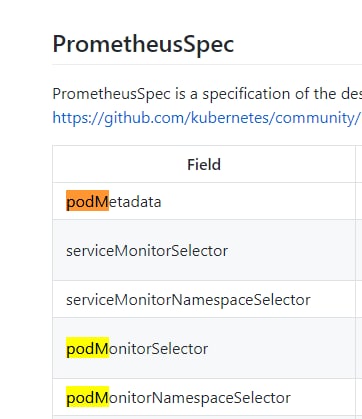362x419 pixels.
Task: Click the Field column header
Action: (x=204, y=165)
